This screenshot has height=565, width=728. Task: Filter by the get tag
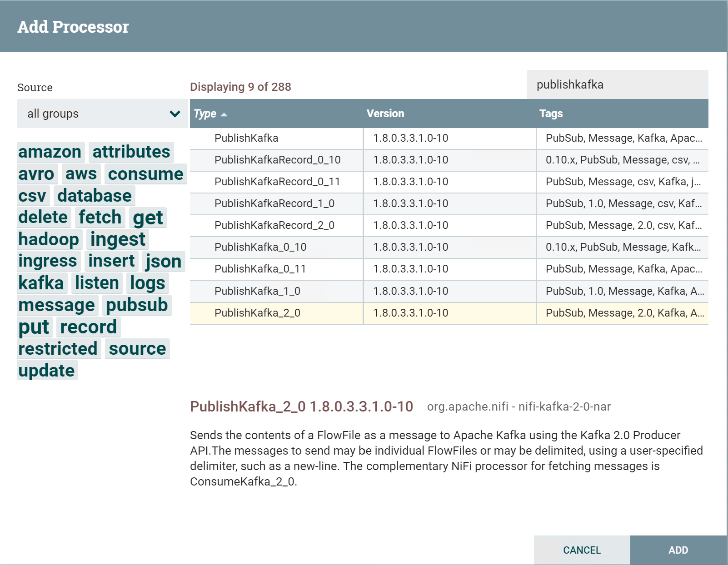point(148,217)
